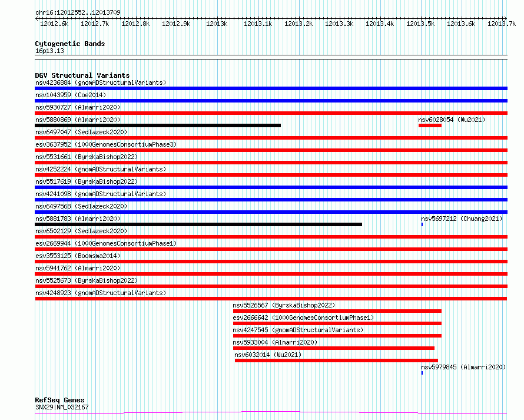Click the nsv5880869 (Almarri2020) label
524x420 pixels.
point(78,120)
